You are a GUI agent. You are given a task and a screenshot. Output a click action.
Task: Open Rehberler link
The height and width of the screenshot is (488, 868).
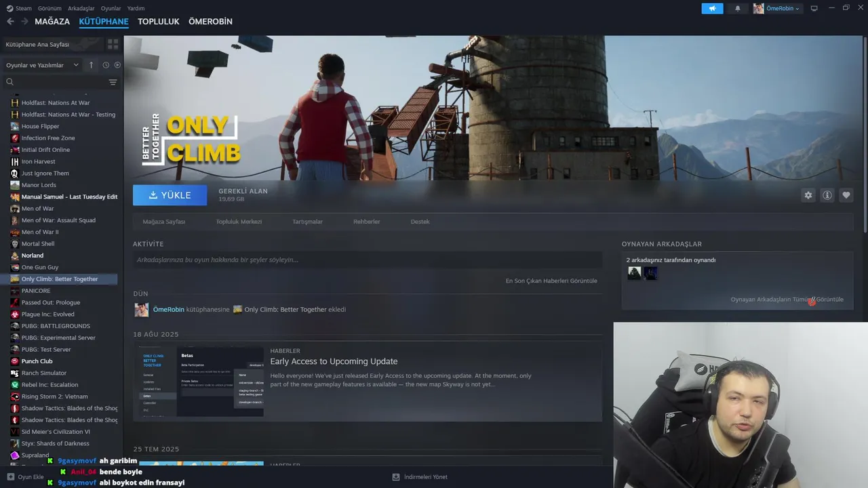(x=366, y=222)
